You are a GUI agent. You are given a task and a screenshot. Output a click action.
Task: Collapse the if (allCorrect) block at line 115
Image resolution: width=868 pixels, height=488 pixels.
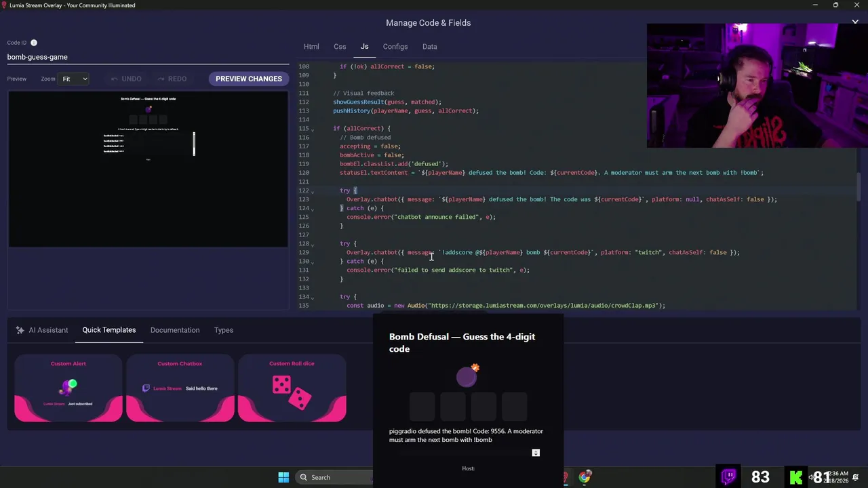313,129
